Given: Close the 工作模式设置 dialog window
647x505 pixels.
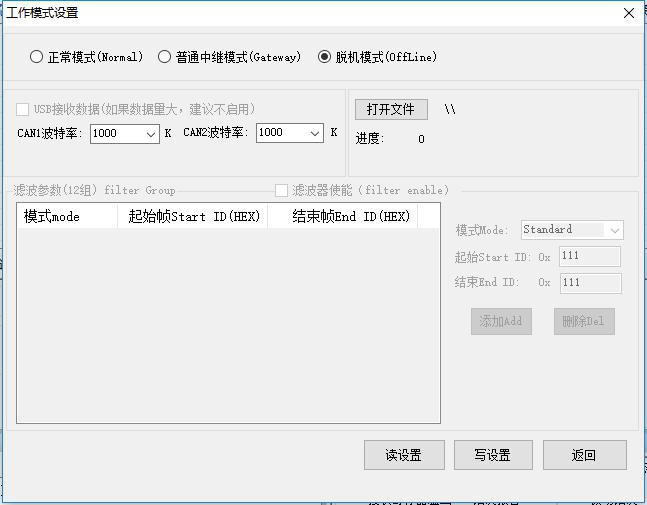Looking at the screenshot, I should click(628, 13).
